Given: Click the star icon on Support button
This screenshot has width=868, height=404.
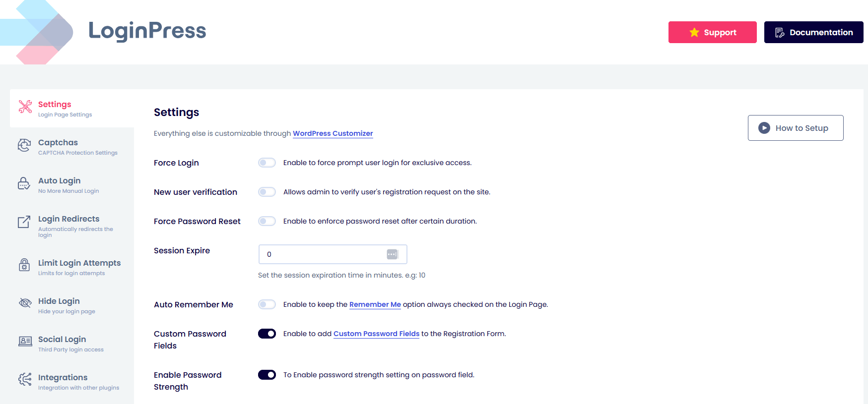Looking at the screenshot, I should coord(694,32).
